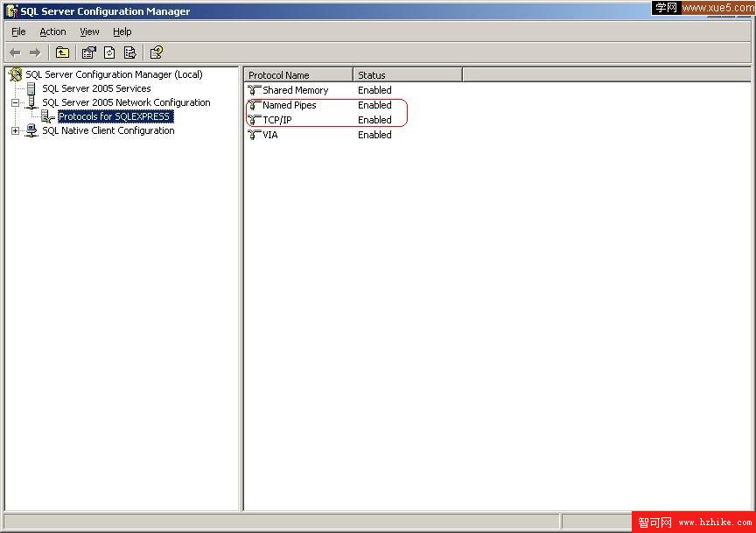This screenshot has width=756, height=533.
Task: Select Protocols for SQLEXPRESS tree item
Action: point(115,116)
